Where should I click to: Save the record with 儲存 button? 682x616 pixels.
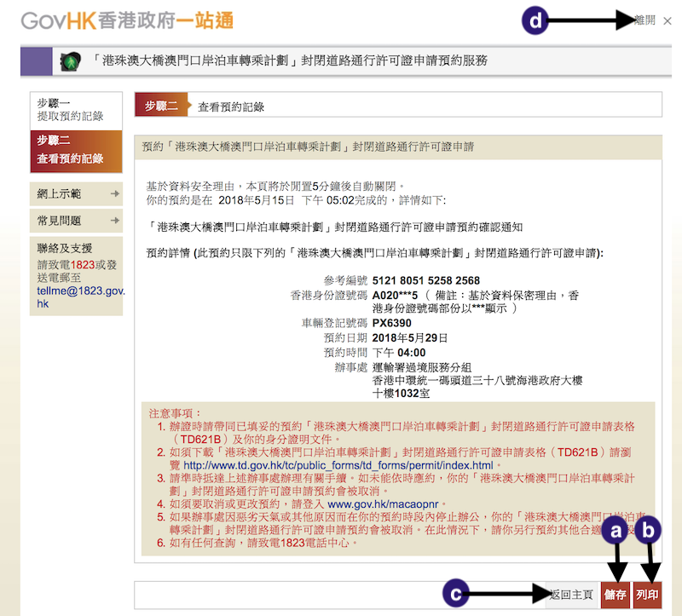614,595
